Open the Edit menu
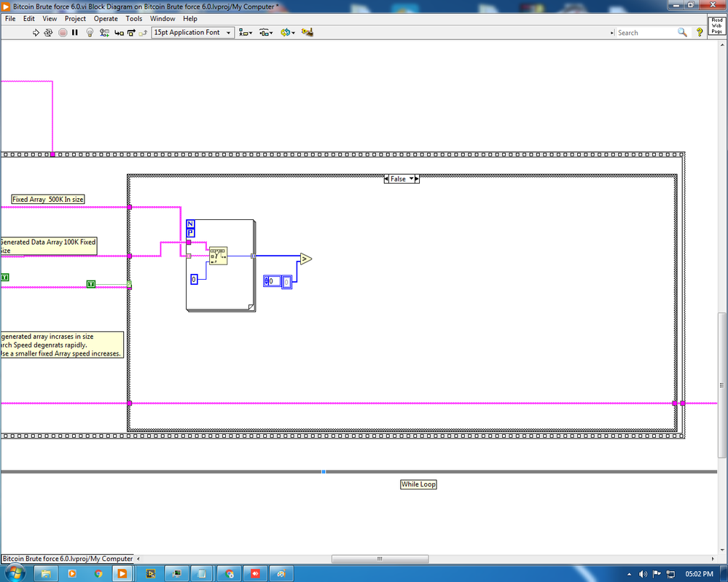This screenshot has width=728, height=582. tap(29, 18)
